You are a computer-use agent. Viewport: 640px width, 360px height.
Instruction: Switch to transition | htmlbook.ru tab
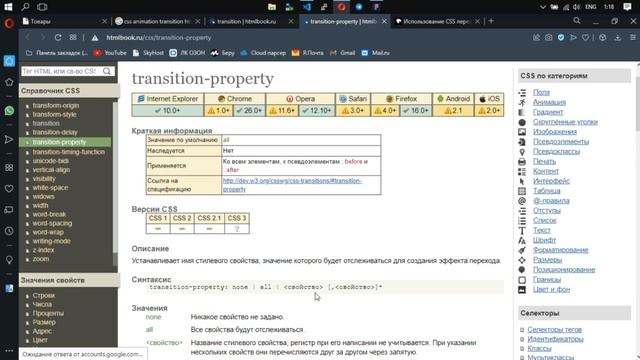pos(251,21)
